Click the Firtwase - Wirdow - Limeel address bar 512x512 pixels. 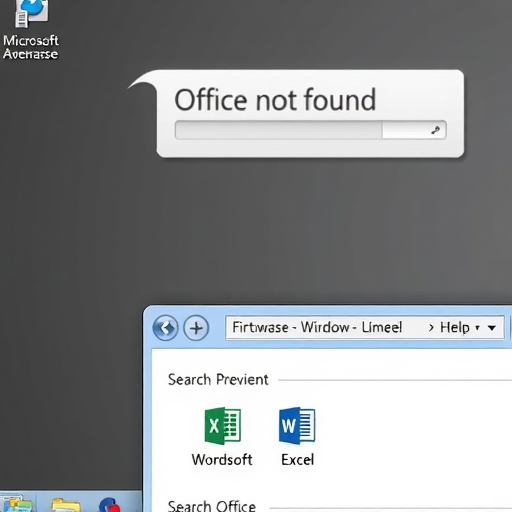(365, 328)
